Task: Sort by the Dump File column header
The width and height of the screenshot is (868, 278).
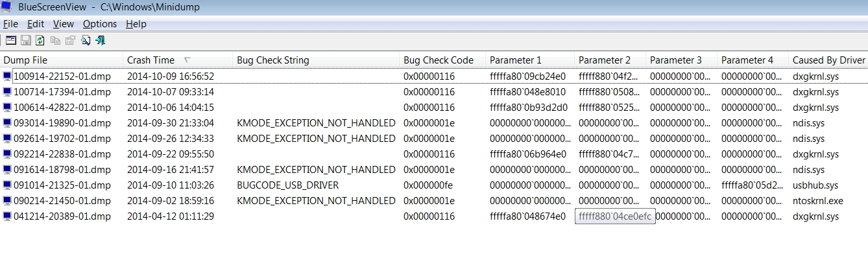Action: tap(62, 60)
